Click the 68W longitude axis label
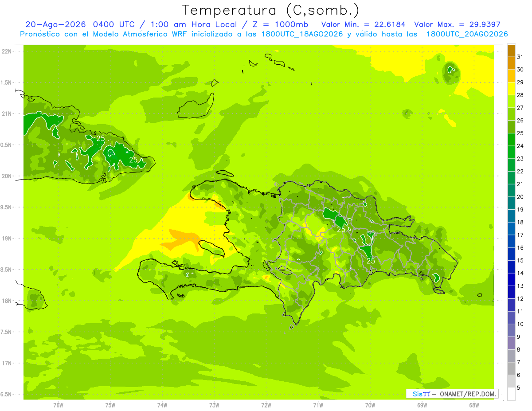 [474, 405]
